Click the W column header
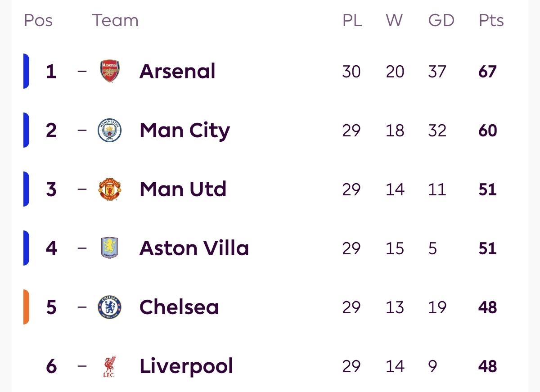Image resolution: width=540 pixels, height=392 pixels. pos(394,21)
